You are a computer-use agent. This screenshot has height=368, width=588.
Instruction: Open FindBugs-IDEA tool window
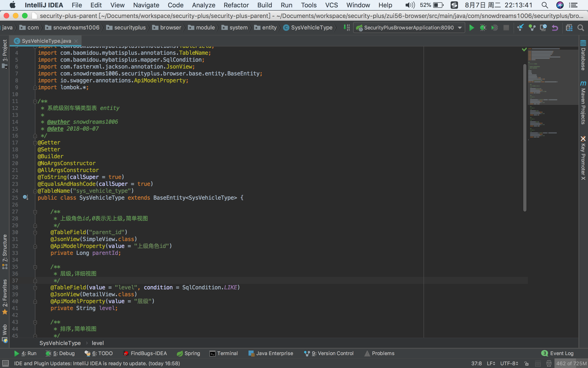pos(145,354)
